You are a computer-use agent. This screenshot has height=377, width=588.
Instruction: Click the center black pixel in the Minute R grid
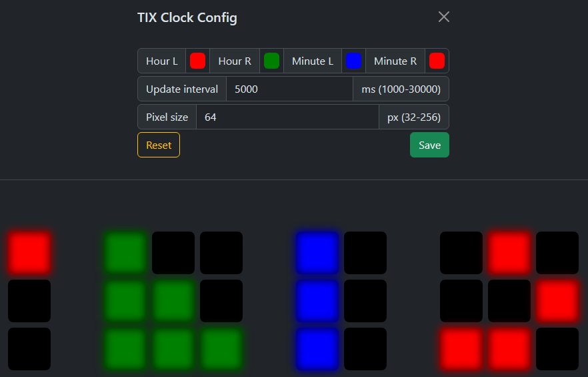[509, 301]
